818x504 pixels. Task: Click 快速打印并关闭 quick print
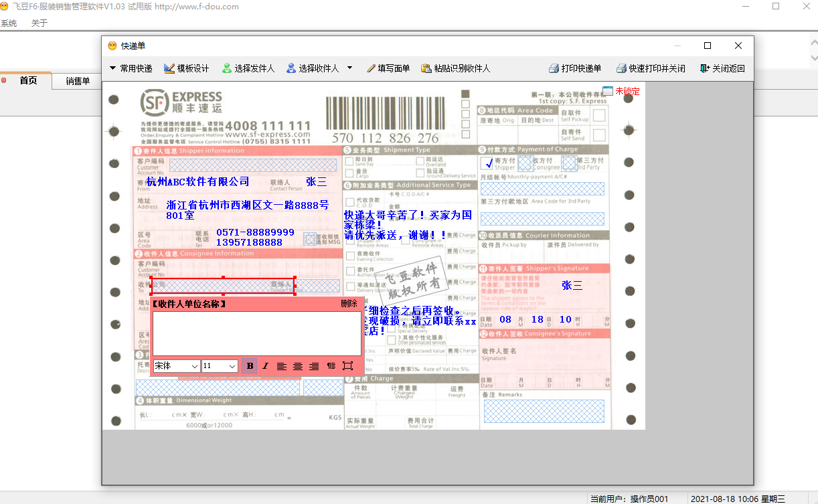click(x=651, y=68)
